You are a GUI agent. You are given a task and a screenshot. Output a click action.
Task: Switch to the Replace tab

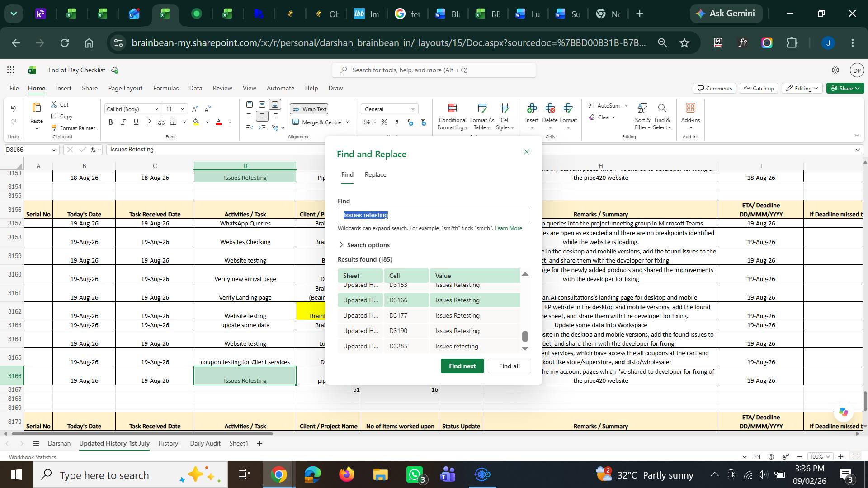375,174
